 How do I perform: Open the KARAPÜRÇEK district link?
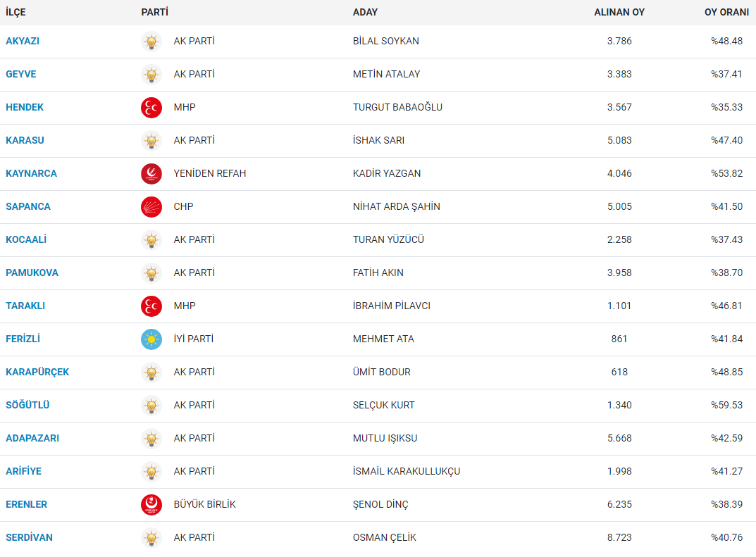tap(37, 372)
